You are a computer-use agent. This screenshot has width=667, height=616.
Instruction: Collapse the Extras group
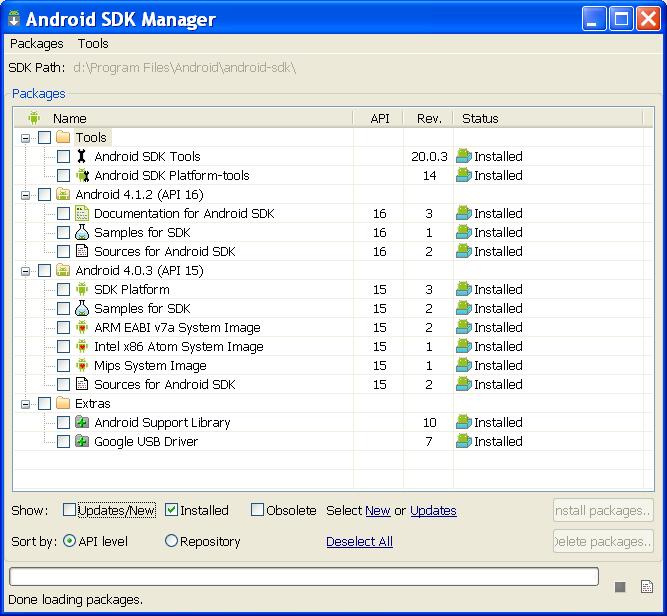26,404
